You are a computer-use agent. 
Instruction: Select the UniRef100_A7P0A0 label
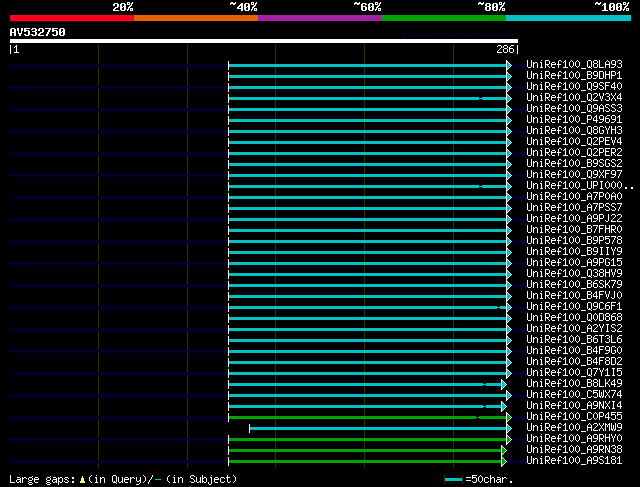pos(574,197)
